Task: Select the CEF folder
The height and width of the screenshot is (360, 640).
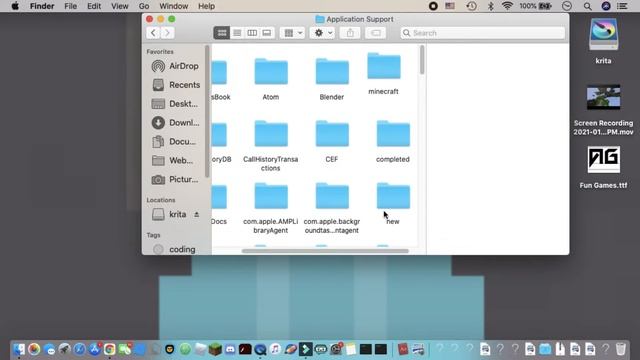Action: click(x=332, y=133)
